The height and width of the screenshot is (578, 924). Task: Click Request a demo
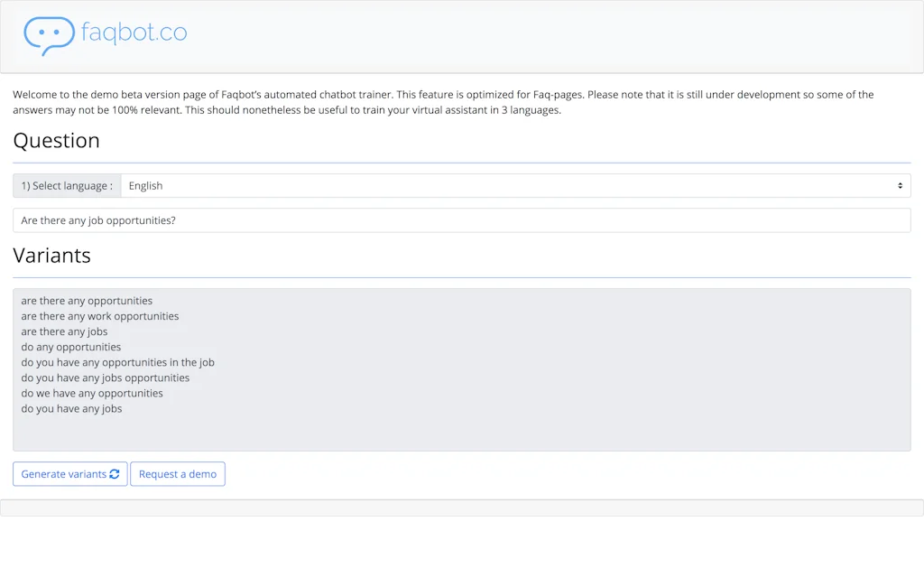tap(178, 473)
